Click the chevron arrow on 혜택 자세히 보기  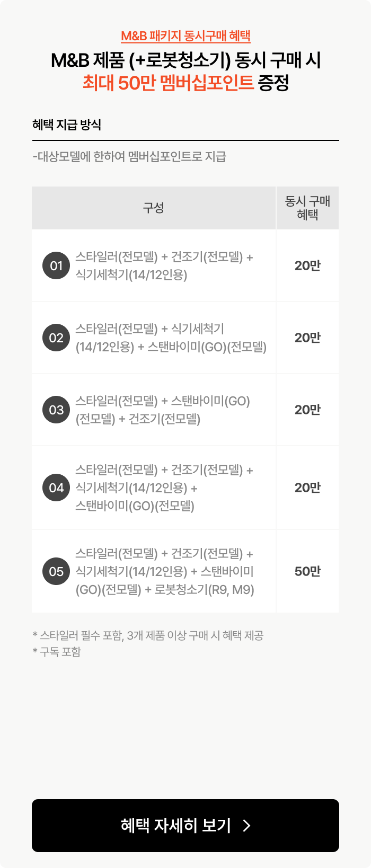tap(246, 826)
